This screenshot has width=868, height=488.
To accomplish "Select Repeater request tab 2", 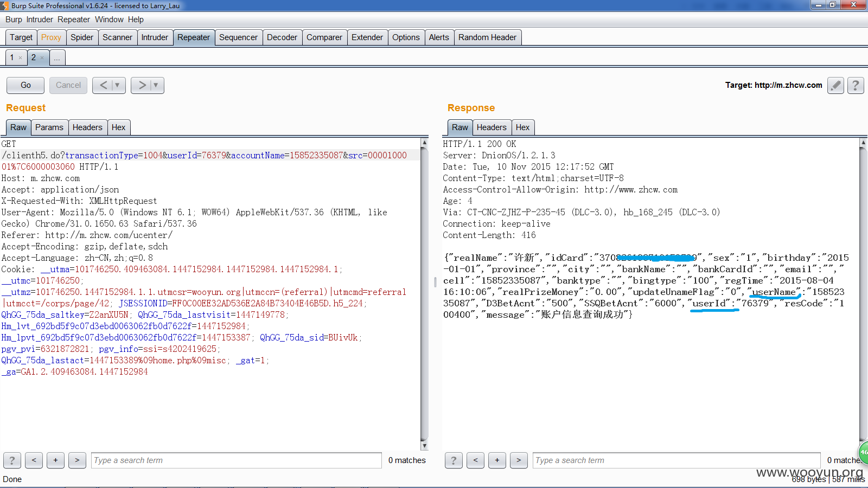I will point(34,57).
